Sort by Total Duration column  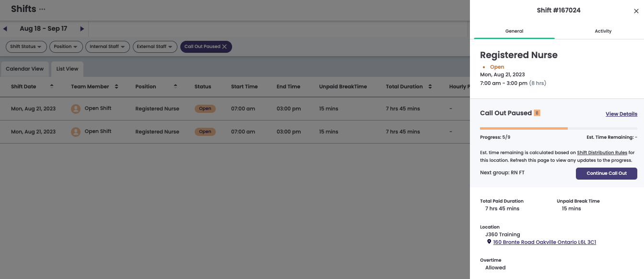coord(430,86)
